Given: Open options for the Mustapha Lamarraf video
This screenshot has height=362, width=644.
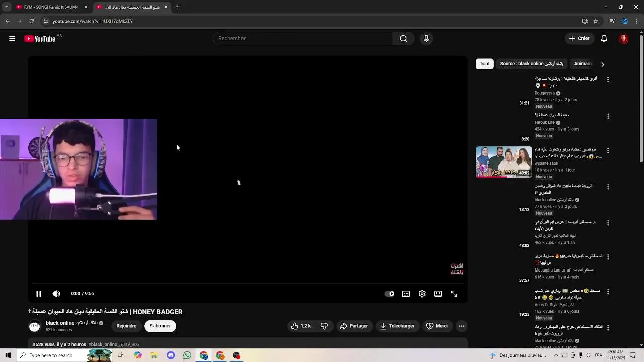Looking at the screenshot, I should [x=608, y=257].
